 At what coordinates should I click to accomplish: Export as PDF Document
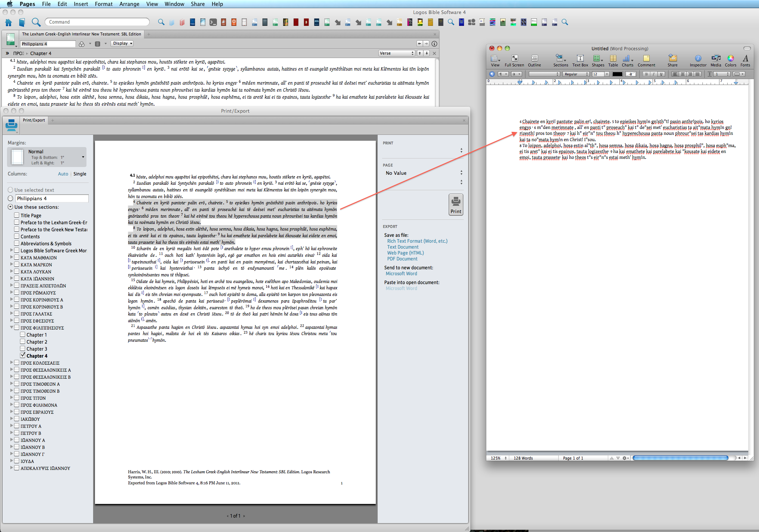(402, 259)
